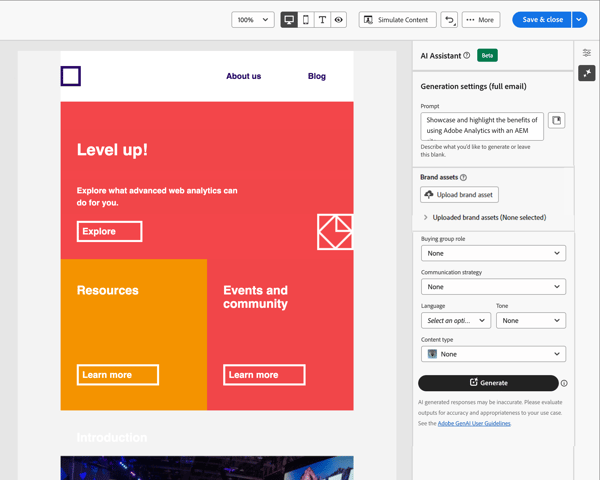Select Explore what advanced web analytics text

click(x=157, y=196)
